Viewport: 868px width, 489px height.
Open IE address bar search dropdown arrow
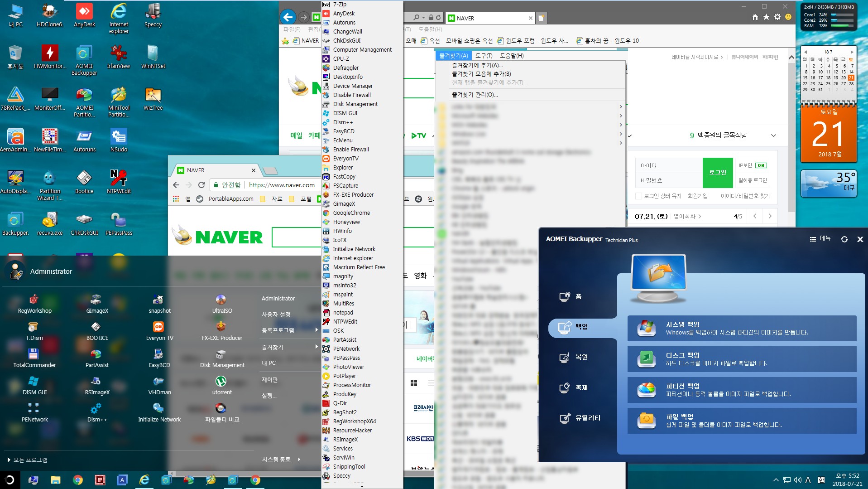click(423, 18)
